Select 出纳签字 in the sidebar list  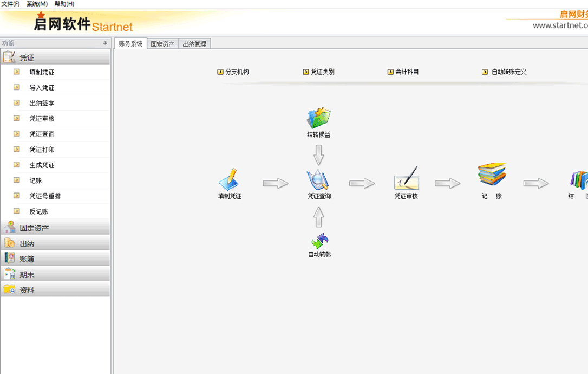point(42,104)
